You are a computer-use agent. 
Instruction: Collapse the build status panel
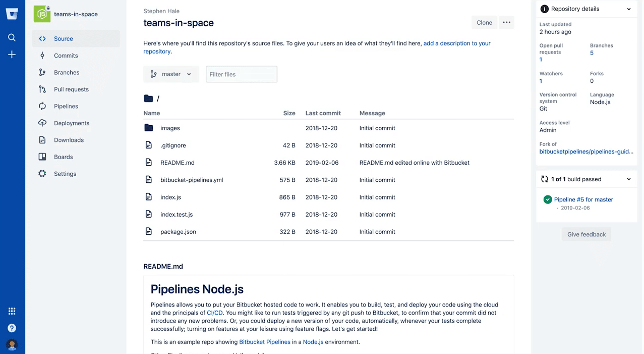click(628, 179)
